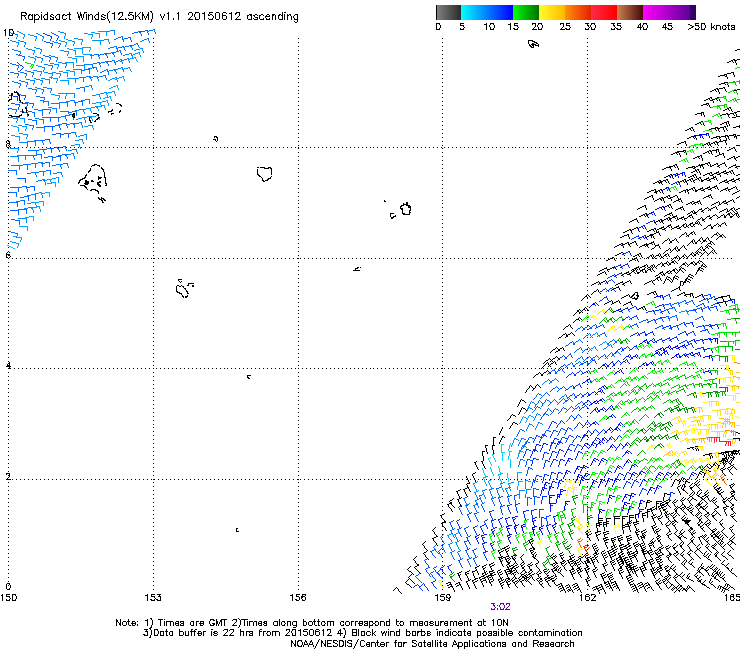740x650 pixels.
Task: Click the latitude label '6'
Action: (x=8, y=255)
